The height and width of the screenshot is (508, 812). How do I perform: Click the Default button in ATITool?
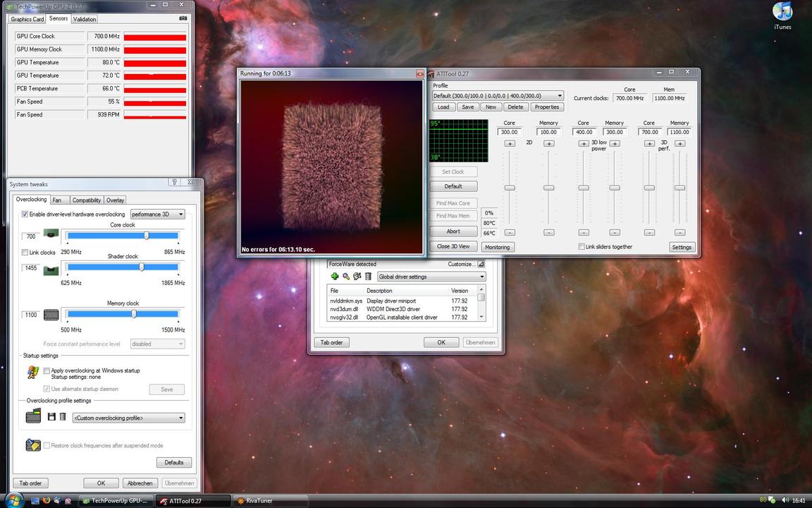pos(453,186)
